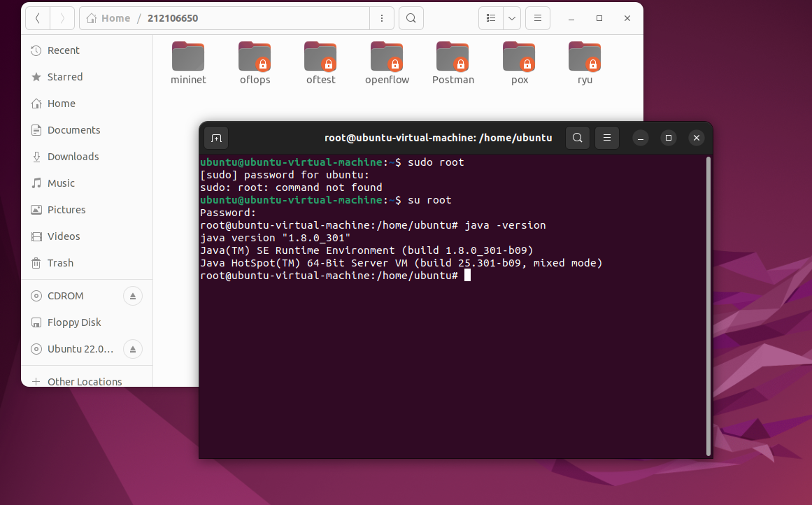Select Ubuntu 22.0... volume in sidebar
This screenshot has width=812, height=505.
(73, 349)
